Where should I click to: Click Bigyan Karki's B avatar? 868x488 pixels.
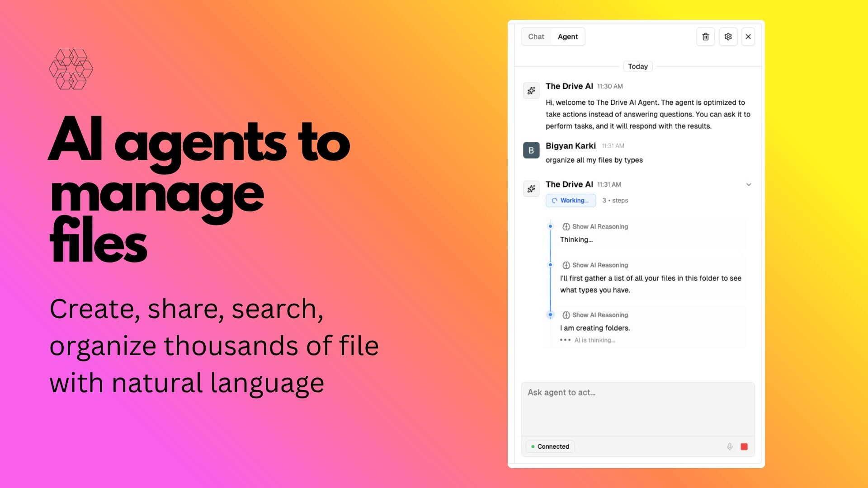tap(531, 150)
